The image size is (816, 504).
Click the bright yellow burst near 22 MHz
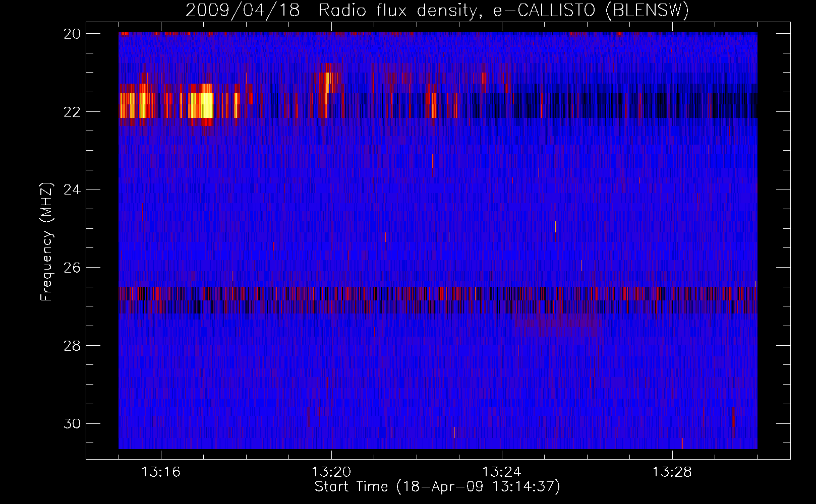click(201, 105)
